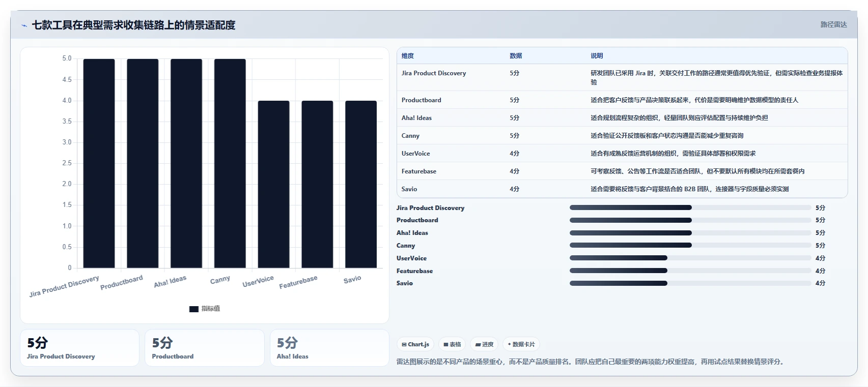Select the Canny bar in chart
The image size is (868, 387).
pyautogui.click(x=230, y=163)
